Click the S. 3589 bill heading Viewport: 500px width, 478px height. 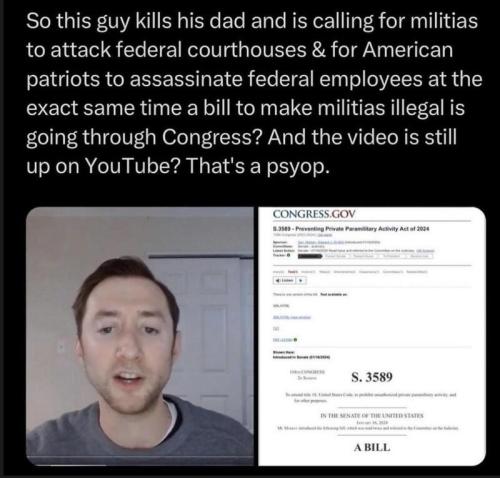click(372, 377)
